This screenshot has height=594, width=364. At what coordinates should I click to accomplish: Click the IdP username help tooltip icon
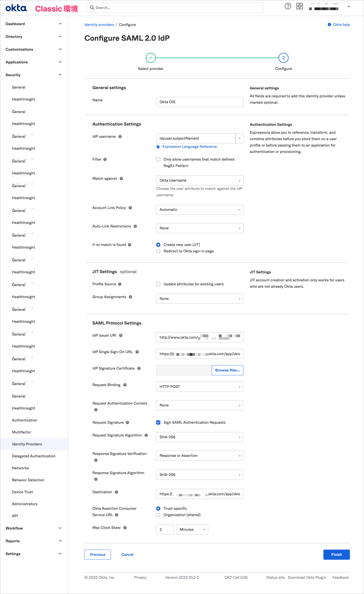(x=121, y=136)
